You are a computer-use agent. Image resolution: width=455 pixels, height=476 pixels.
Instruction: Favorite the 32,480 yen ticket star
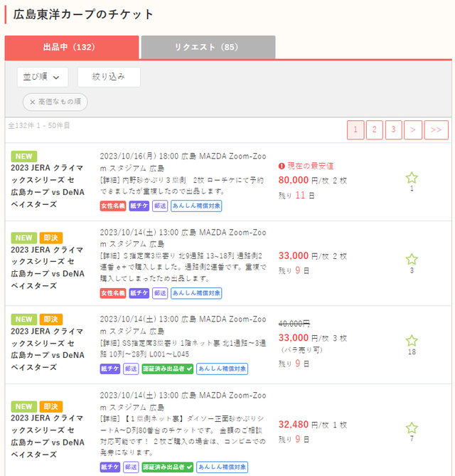412,428
